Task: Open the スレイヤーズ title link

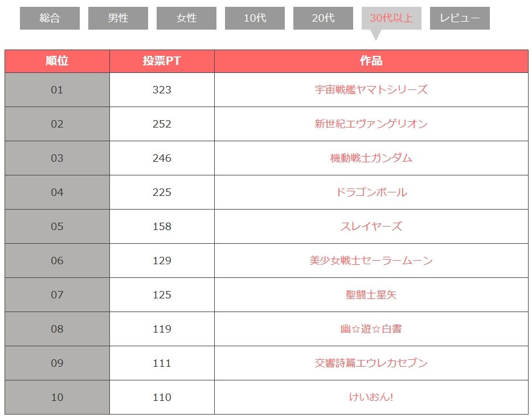Action: coord(371,226)
